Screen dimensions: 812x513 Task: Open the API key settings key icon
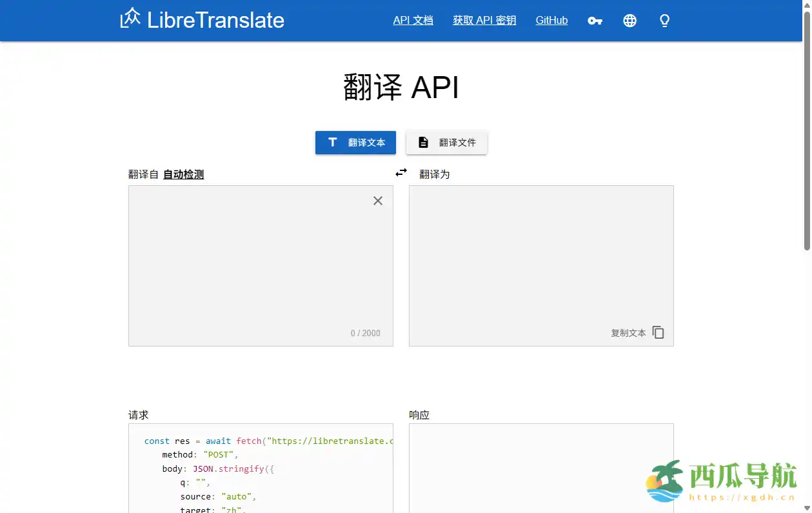[x=595, y=20]
